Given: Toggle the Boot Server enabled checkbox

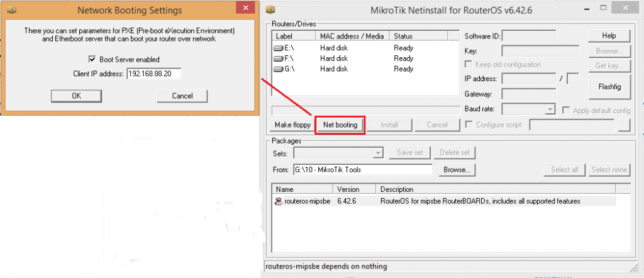Looking at the screenshot, I should point(92,60).
